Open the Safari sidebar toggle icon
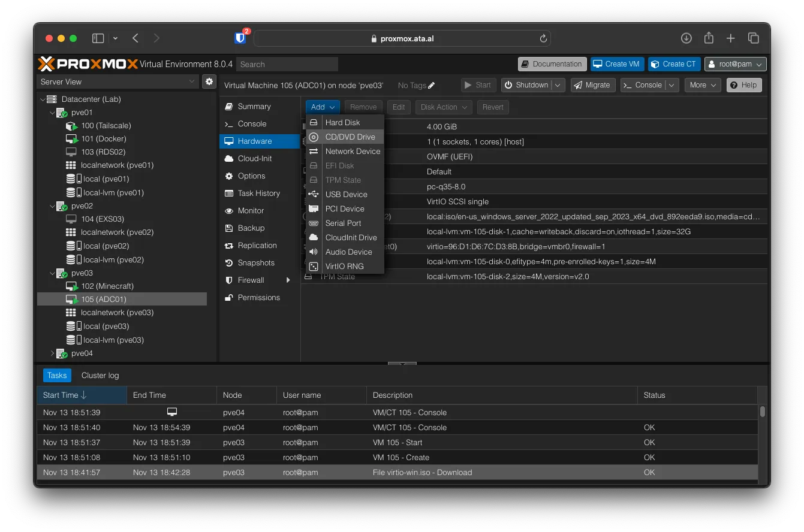 tap(98, 38)
